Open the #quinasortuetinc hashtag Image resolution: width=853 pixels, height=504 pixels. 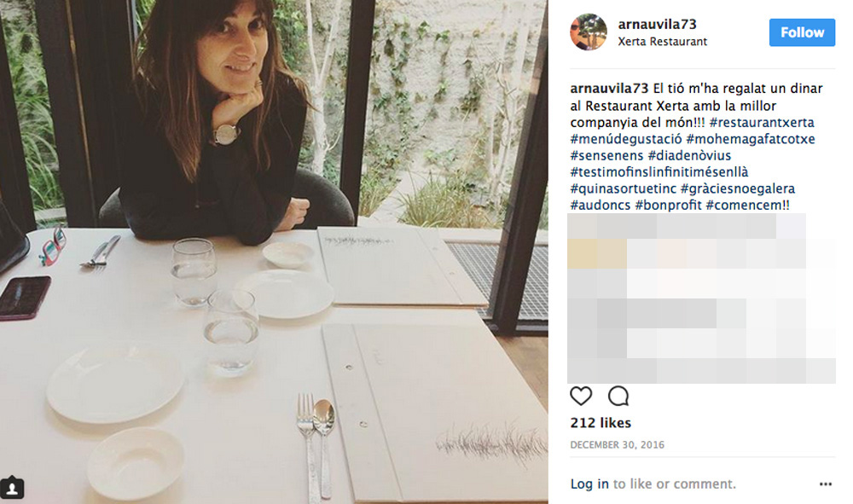[x=622, y=188]
